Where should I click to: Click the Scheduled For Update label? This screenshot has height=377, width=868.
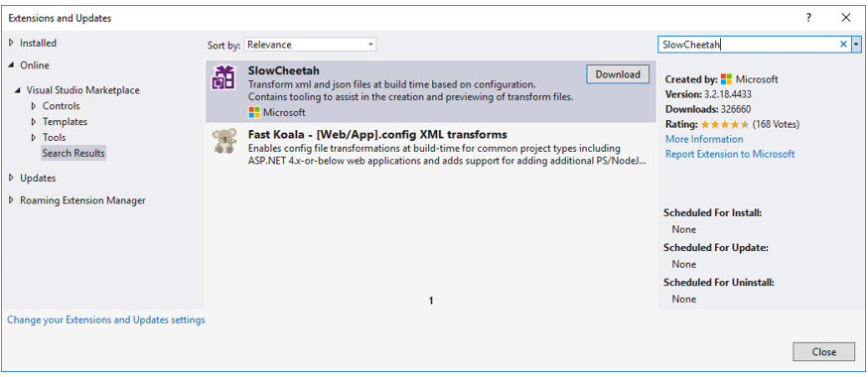pyautogui.click(x=716, y=247)
